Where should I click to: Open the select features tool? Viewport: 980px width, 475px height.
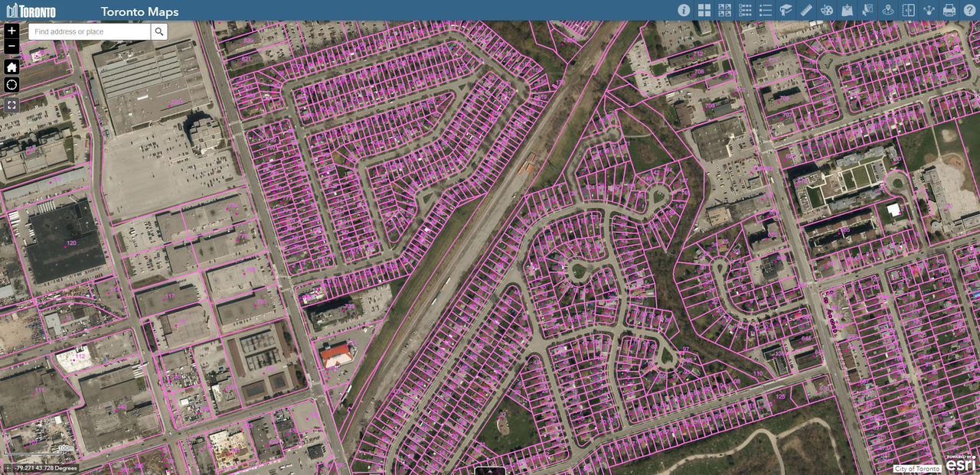[x=867, y=10]
